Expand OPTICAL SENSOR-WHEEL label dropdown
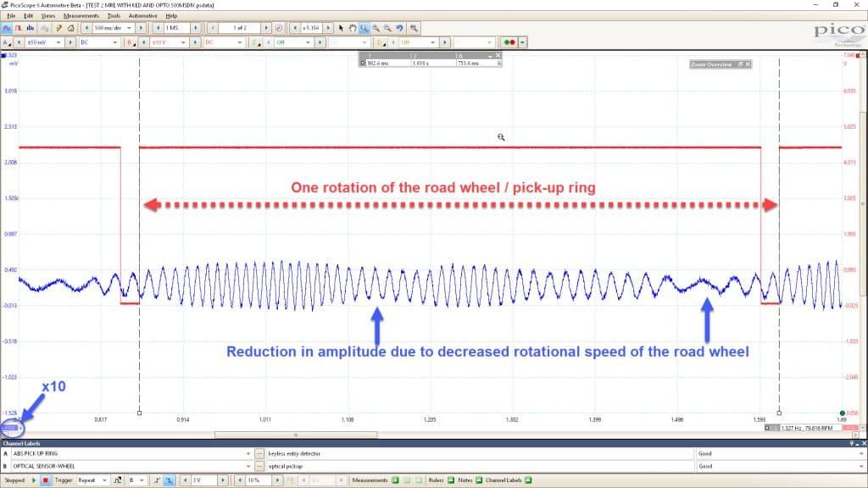 click(x=248, y=467)
